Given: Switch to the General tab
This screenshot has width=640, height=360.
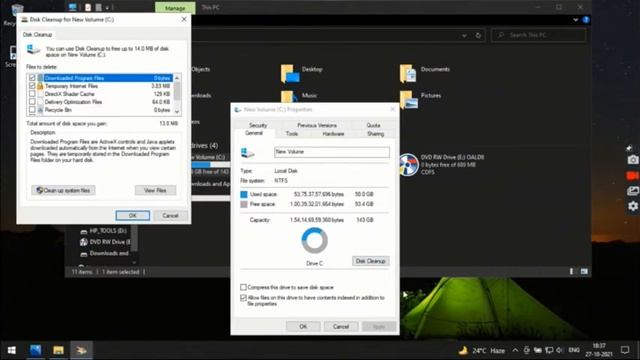Looking at the screenshot, I should click(254, 133).
